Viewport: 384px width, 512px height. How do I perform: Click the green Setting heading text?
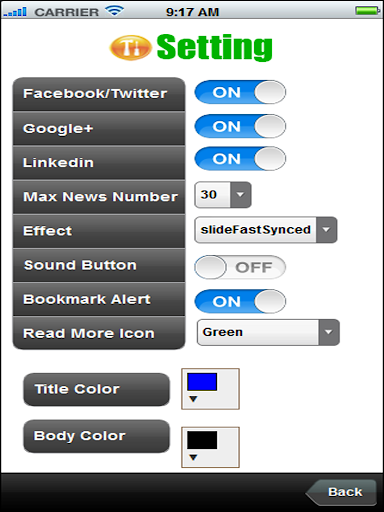tap(214, 47)
